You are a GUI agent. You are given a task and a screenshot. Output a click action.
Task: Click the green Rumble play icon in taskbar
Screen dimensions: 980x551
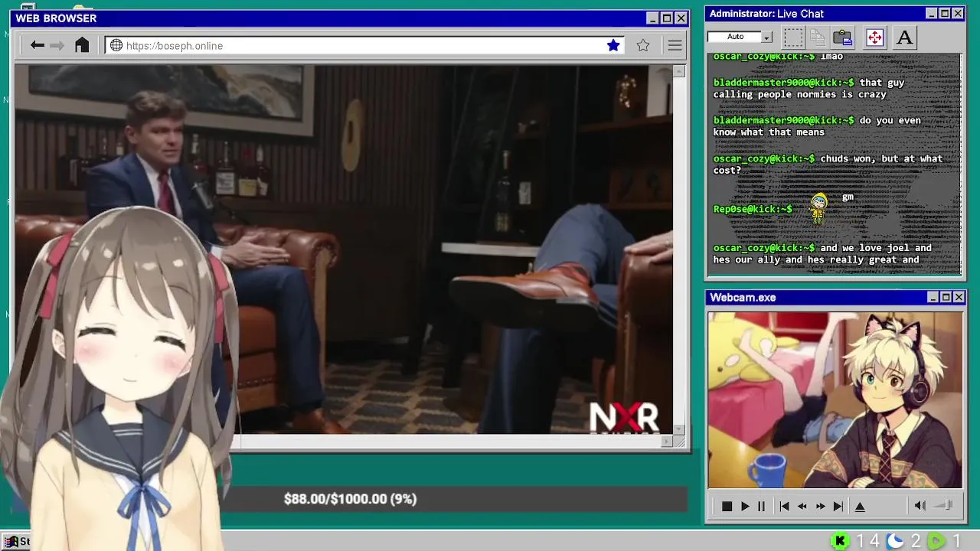(936, 541)
